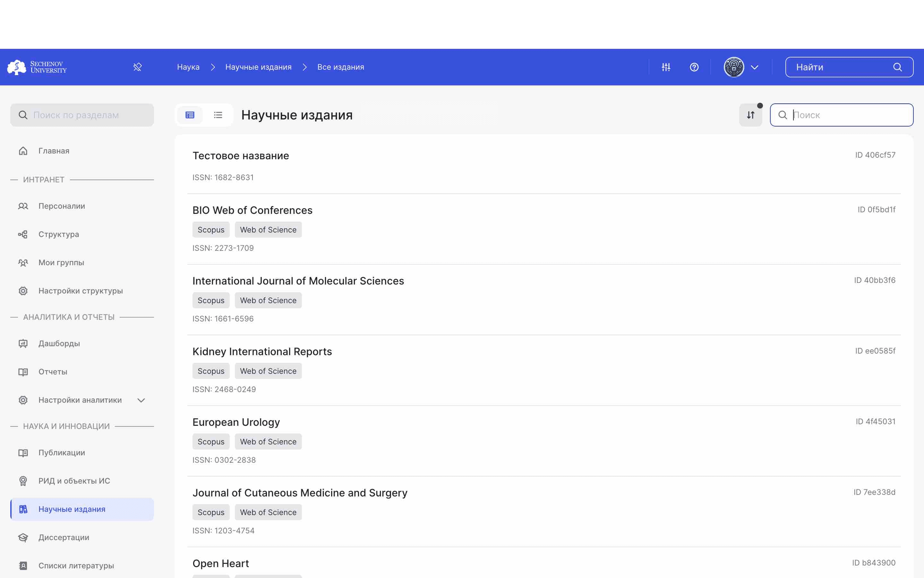Image resolution: width=924 pixels, height=578 pixels.
Task: Open the help question mark icon
Action: pos(694,67)
